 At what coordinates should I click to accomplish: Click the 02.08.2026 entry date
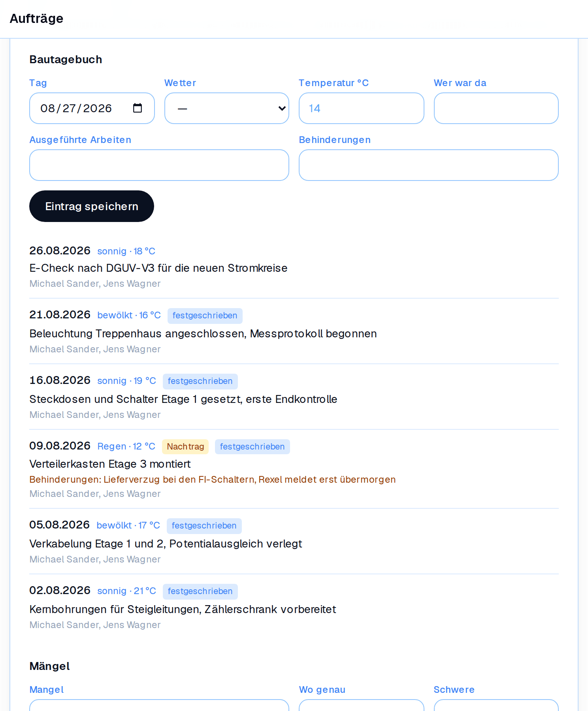tap(60, 590)
